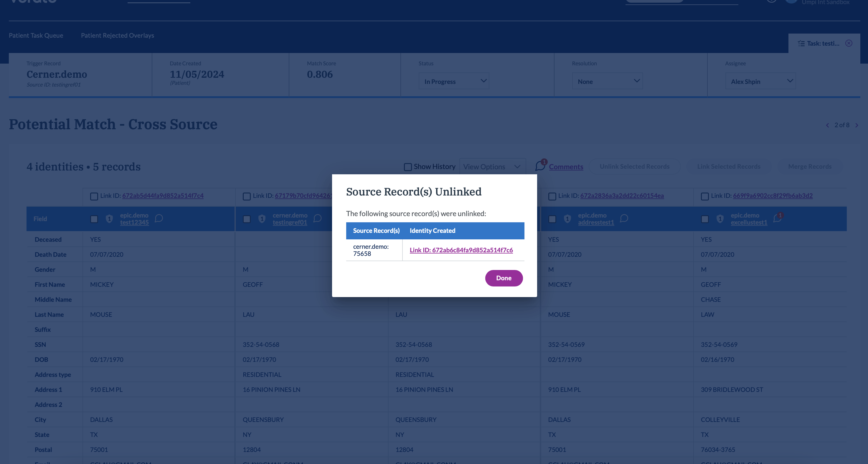Go to next task arrow after 2 of 8
868x464 pixels.
click(857, 125)
